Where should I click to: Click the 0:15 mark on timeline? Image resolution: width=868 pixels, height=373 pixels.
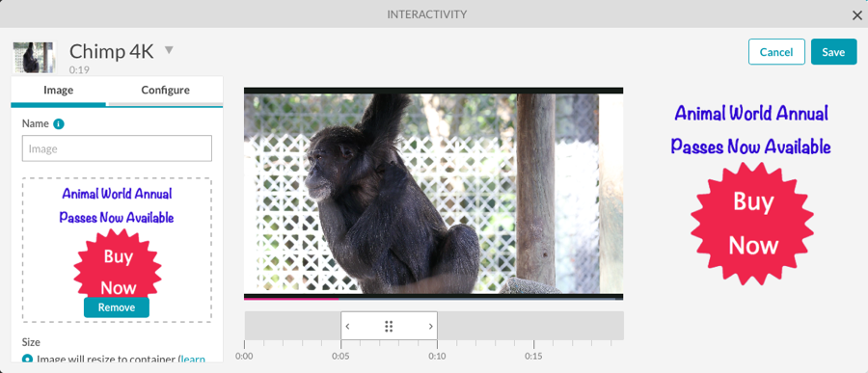533,356
